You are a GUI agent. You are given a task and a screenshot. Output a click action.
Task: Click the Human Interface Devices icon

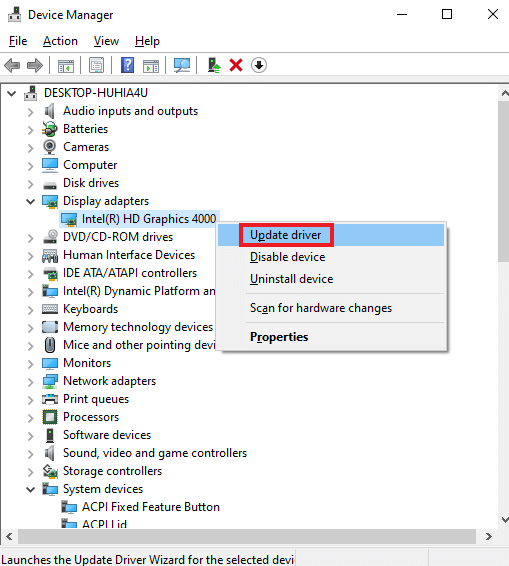(x=50, y=255)
